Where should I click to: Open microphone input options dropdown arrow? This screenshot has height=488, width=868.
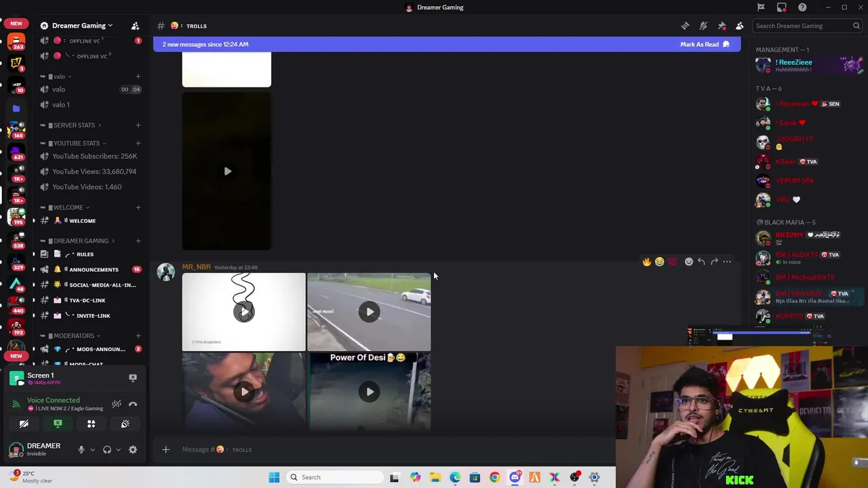pyautogui.click(x=92, y=449)
